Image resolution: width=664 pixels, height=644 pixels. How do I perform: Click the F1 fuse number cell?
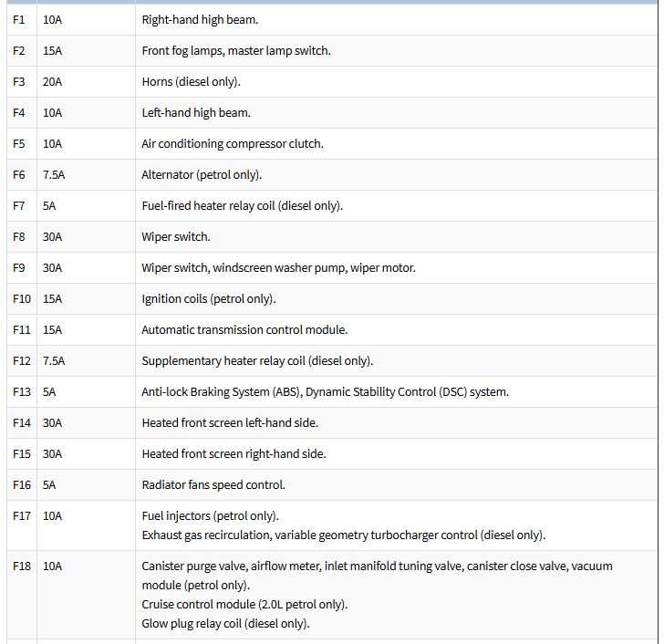pos(19,19)
